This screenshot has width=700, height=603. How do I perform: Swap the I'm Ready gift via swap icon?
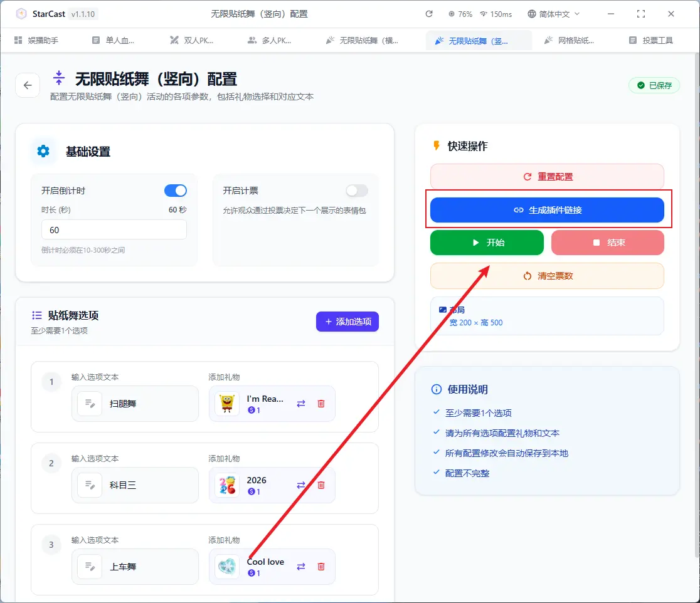[x=301, y=404]
